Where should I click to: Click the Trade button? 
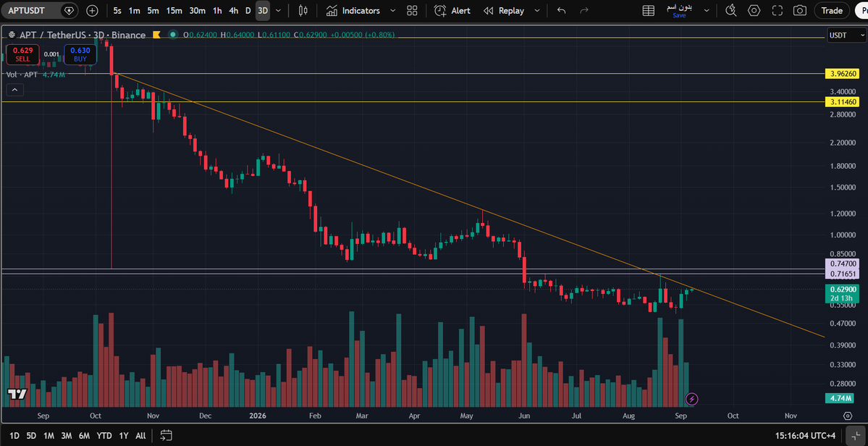[832, 11]
